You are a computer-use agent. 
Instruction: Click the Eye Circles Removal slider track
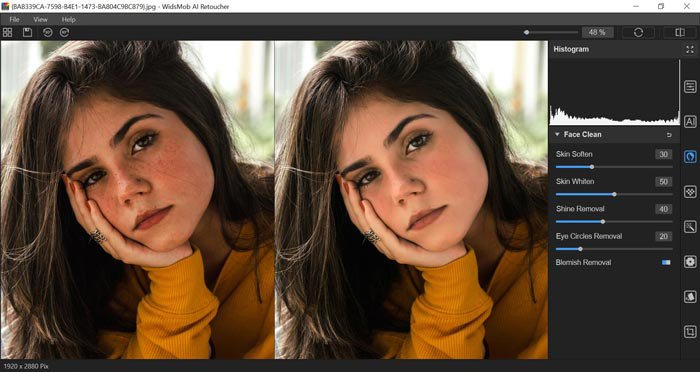tap(614, 249)
